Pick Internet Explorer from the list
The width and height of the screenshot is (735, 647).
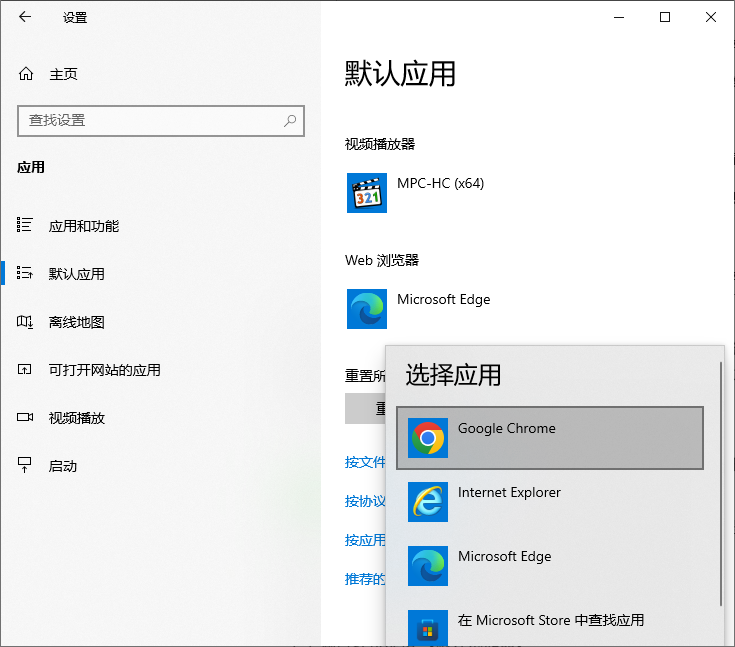pos(550,502)
